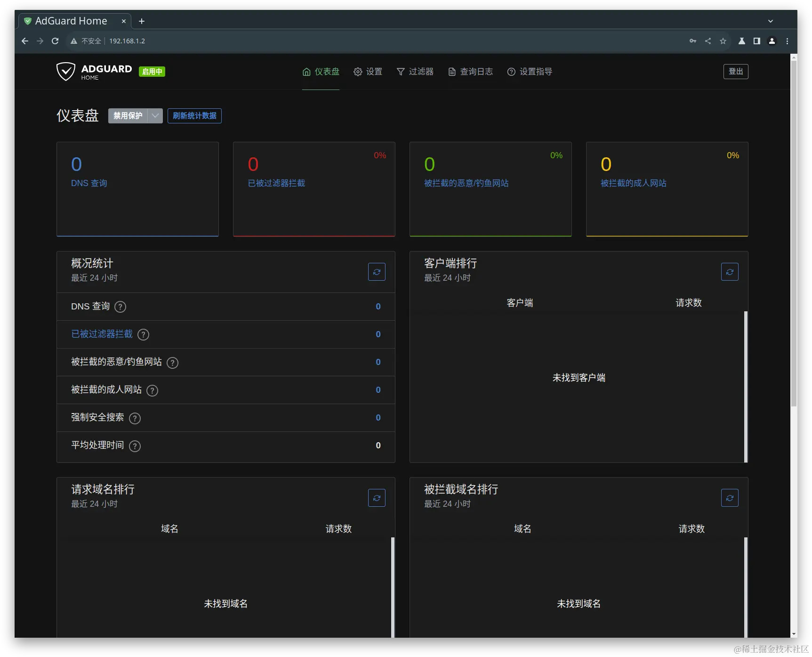This screenshot has height=657, width=812.
Task: Open the 查询日志 page
Action: click(471, 72)
